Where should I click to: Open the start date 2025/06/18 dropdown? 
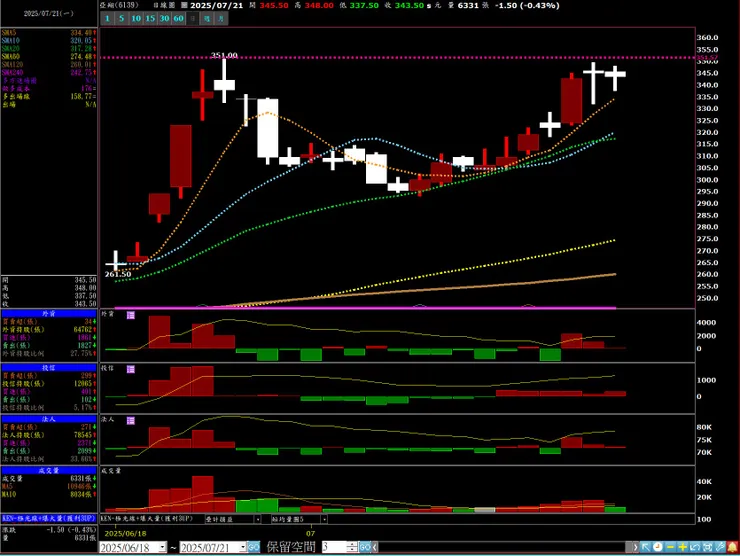(162, 548)
